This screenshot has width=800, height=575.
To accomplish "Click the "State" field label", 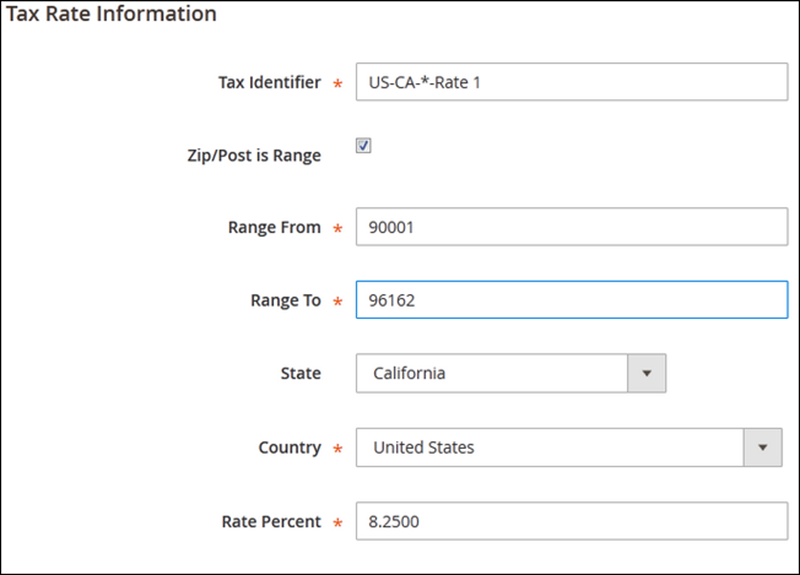I will (x=301, y=373).
